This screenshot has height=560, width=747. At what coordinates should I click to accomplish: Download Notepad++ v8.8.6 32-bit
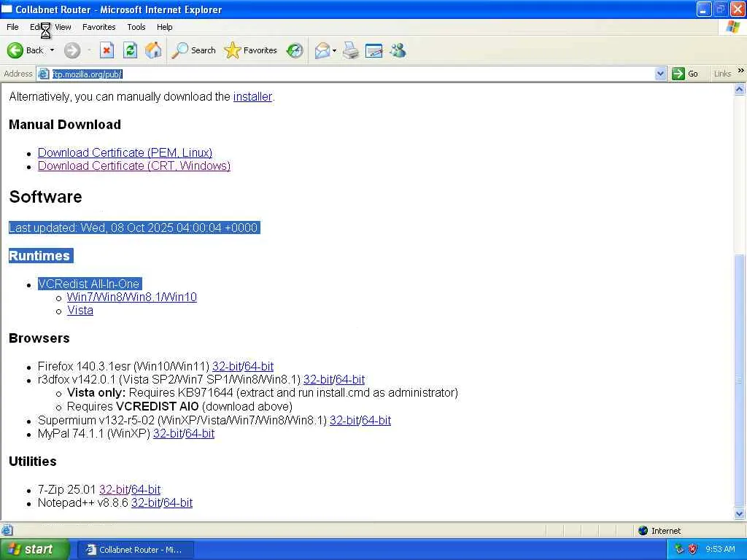[146, 503]
